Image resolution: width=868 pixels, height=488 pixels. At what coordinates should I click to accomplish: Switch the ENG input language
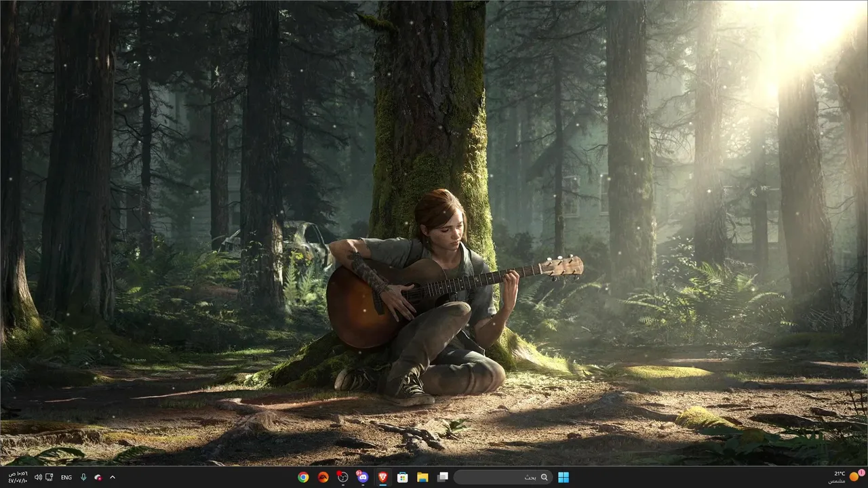coord(66,477)
